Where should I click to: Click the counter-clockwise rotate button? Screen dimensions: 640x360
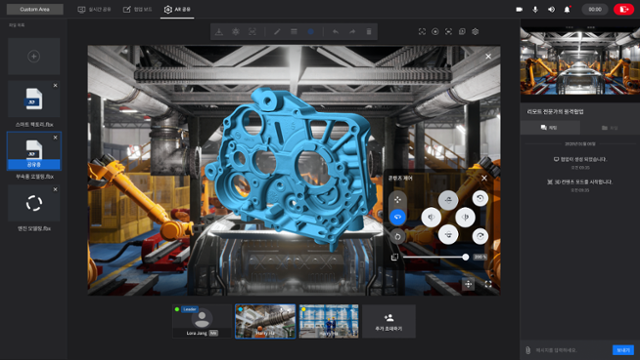(480, 198)
